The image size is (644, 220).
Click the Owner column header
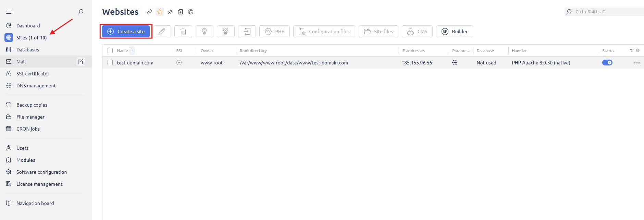[207, 51]
